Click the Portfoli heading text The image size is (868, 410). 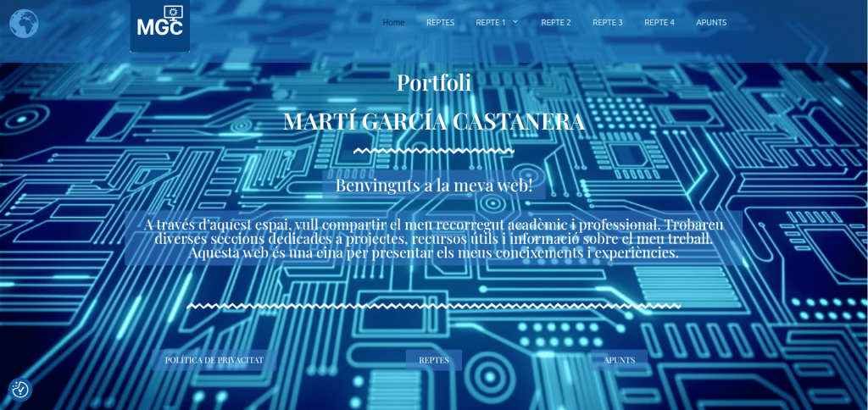[433, 82]
